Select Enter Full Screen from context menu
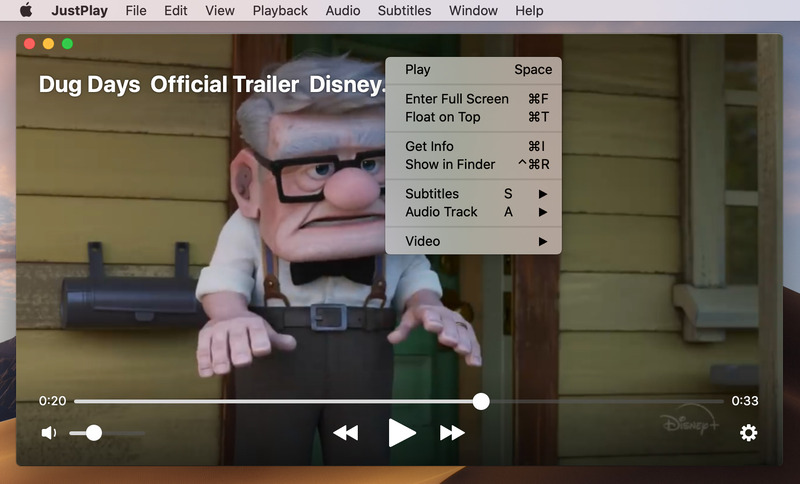The image size is (800, 484). [x=473, y=98]
